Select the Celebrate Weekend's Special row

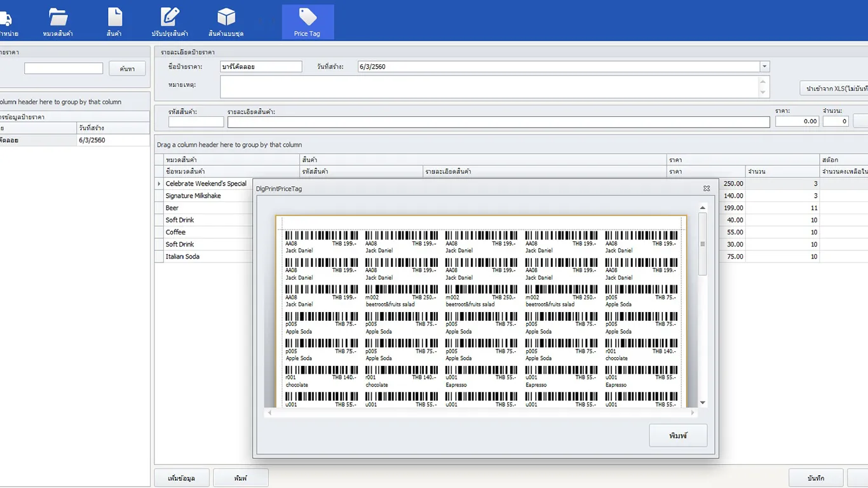tap(512, 184)
